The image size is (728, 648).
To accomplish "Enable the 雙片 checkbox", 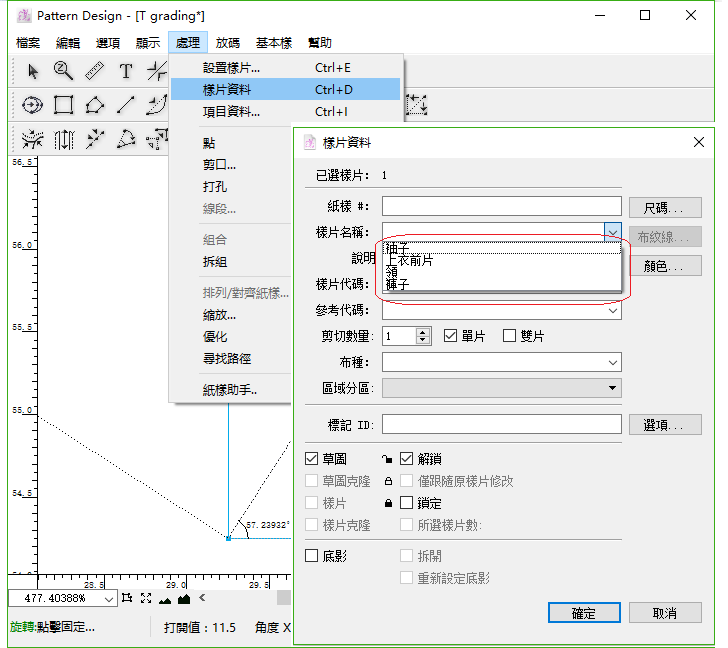I will [509, 336].
